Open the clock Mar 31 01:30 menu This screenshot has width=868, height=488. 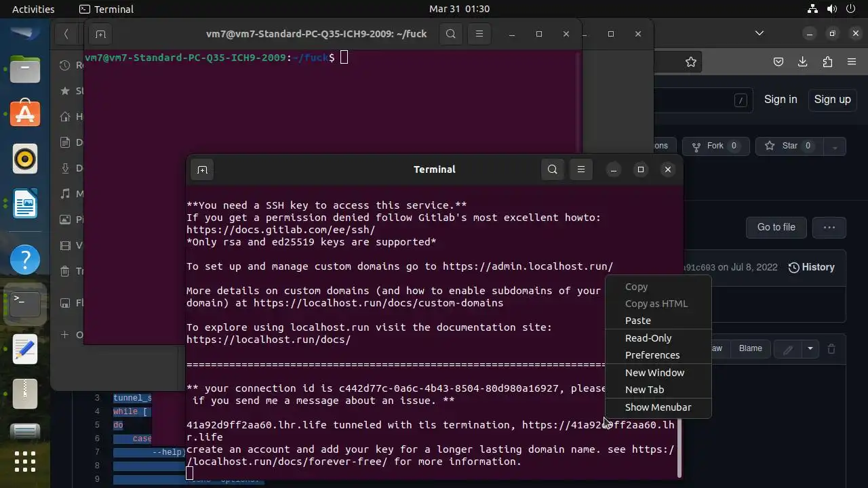pyautogui.click(x=459, y=9)
